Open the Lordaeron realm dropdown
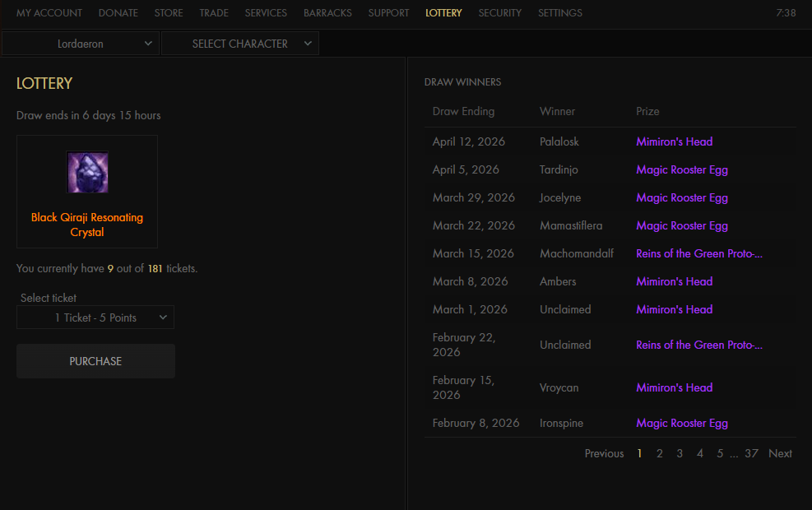This screenshot has width=812, height=510. [x=81, y=44]
